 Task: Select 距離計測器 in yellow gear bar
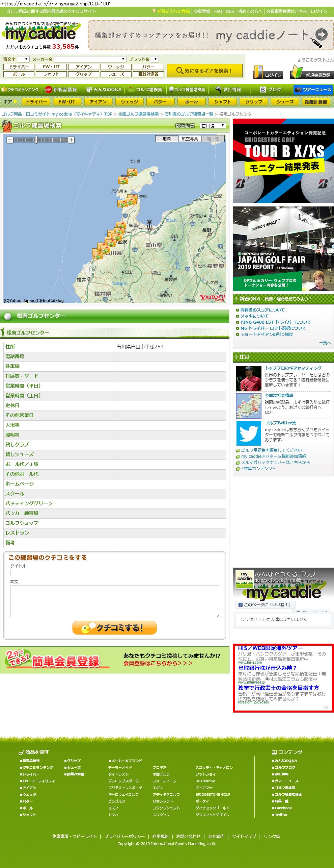[x=316, y=102]
